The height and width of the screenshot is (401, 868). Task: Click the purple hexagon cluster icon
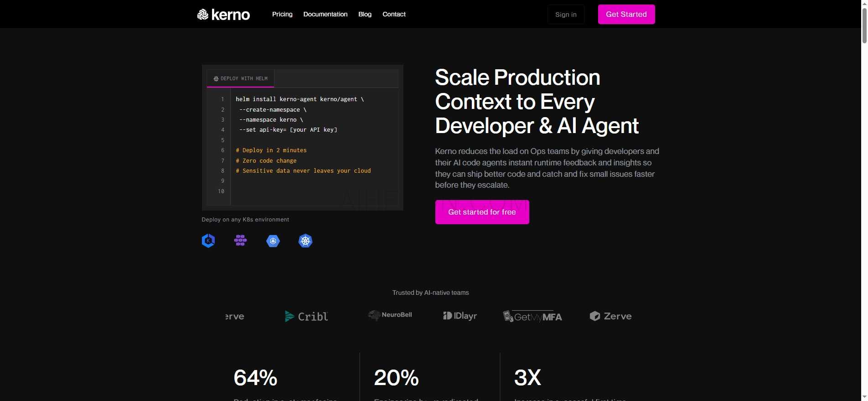pos(240,240)
